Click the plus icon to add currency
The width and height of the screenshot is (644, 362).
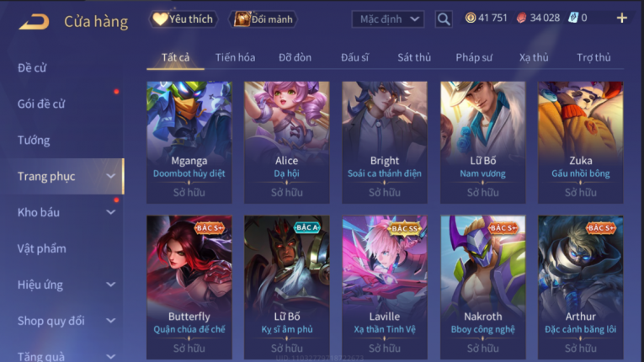pos(622,18)
